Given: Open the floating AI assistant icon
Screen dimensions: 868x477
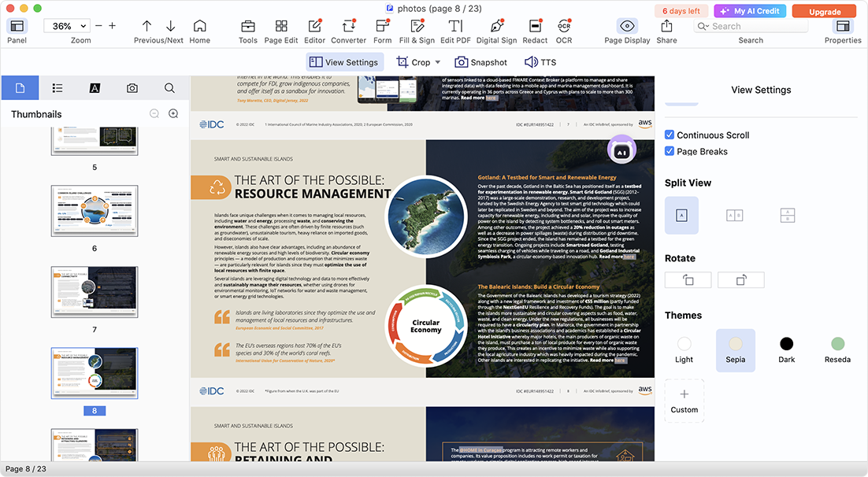Looking at the screenshot, I should pos(621,150).
